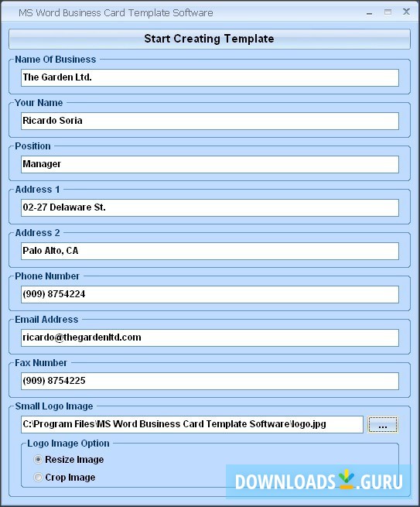Click the Name Of Business group label
Viewport: 420px width, 507px height.
coord(56,60)
